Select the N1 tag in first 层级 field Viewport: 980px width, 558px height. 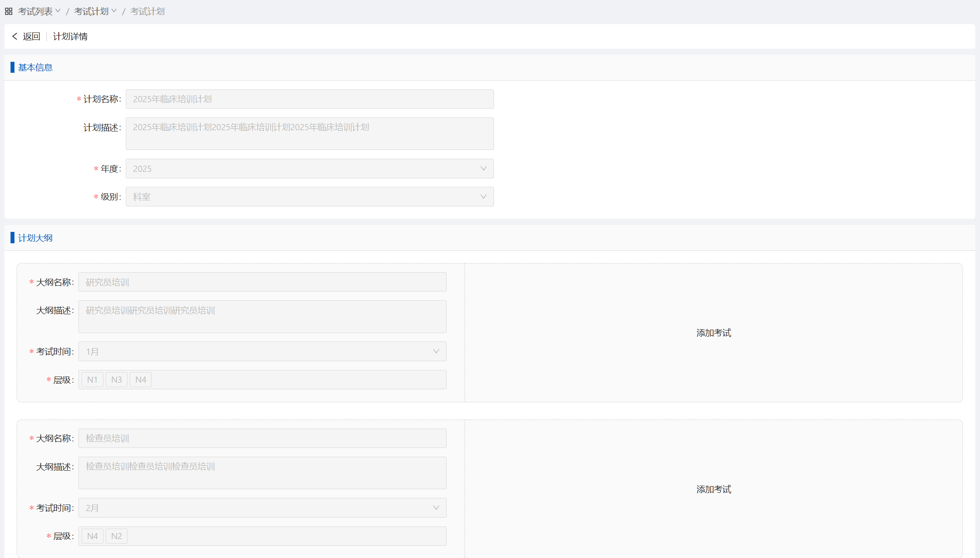(92, 380)
